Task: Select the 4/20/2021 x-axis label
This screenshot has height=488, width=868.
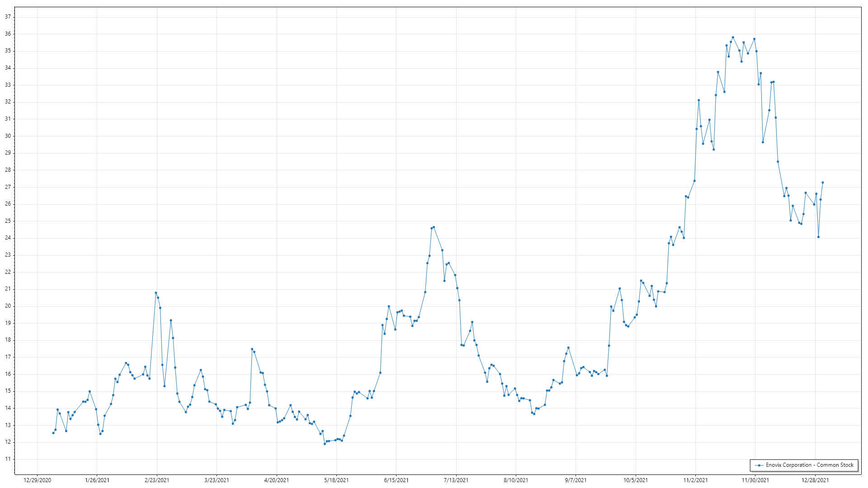Action: click(277, 480)
